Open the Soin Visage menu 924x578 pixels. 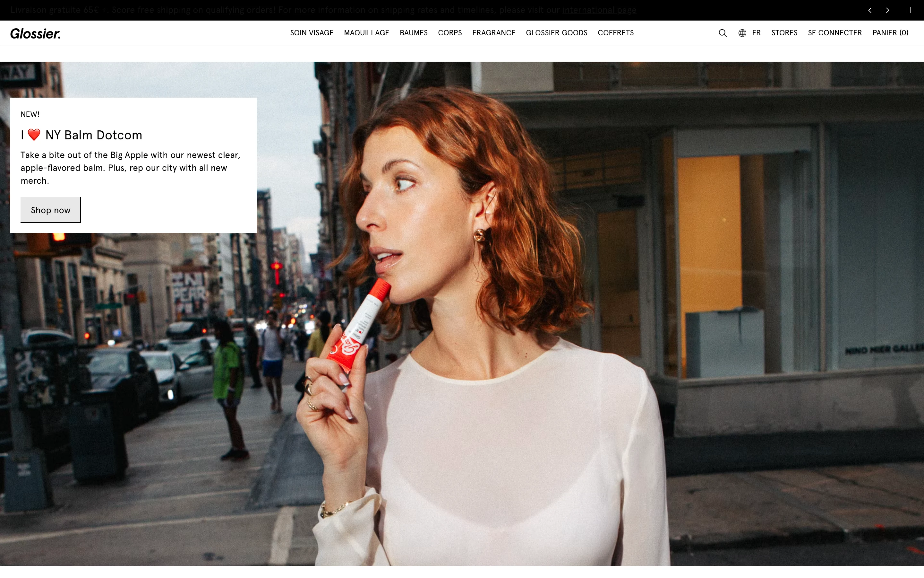click(312, 33)
